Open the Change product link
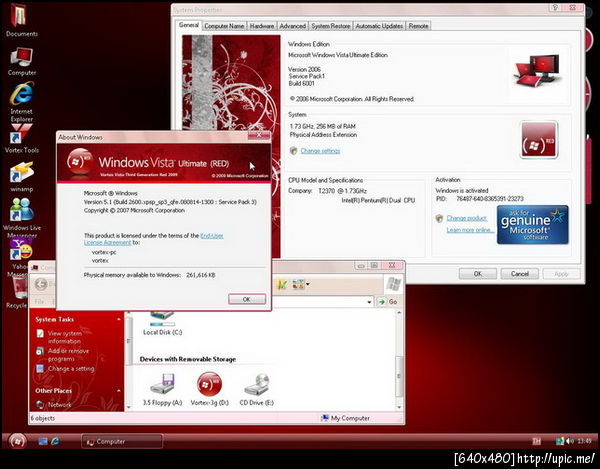This screenshot has width=600, height=469. click(x=466, y=218)
